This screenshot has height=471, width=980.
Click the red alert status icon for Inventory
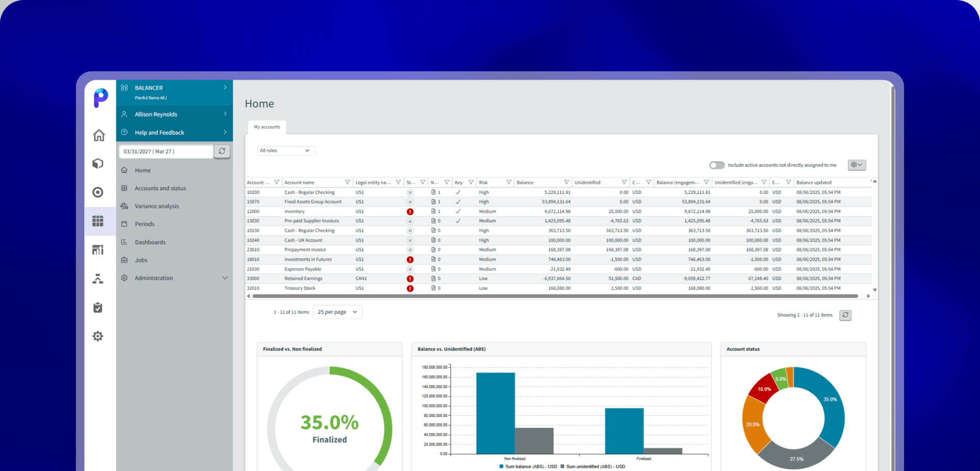click(410, 211)
